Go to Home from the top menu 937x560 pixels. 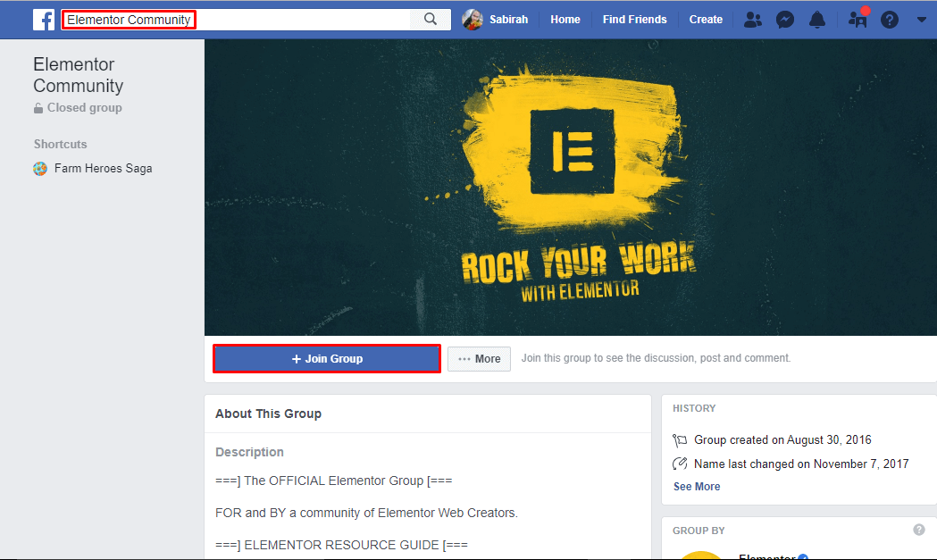click(x=565, y=19)
